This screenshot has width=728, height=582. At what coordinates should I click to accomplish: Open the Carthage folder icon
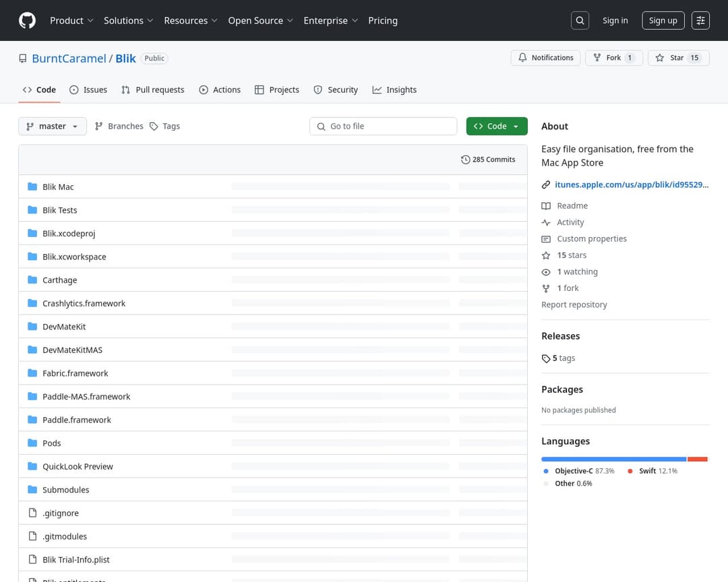point(32,280)
